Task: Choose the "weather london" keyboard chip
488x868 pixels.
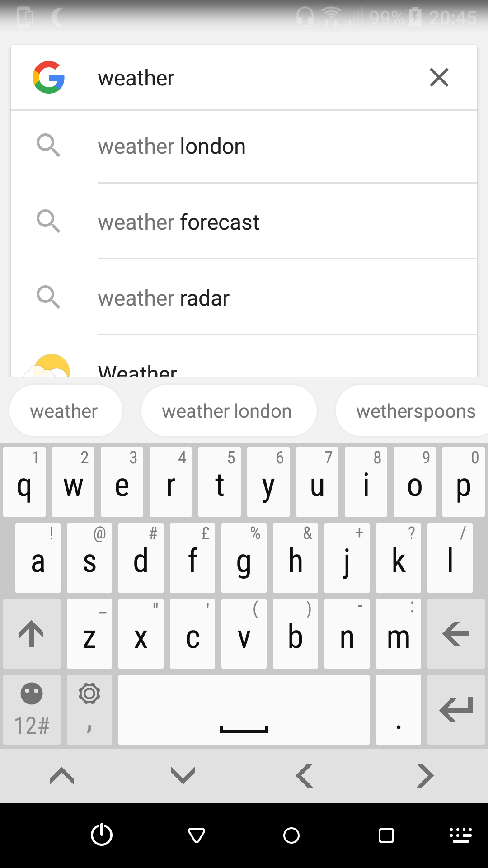Action: point(229,411)
